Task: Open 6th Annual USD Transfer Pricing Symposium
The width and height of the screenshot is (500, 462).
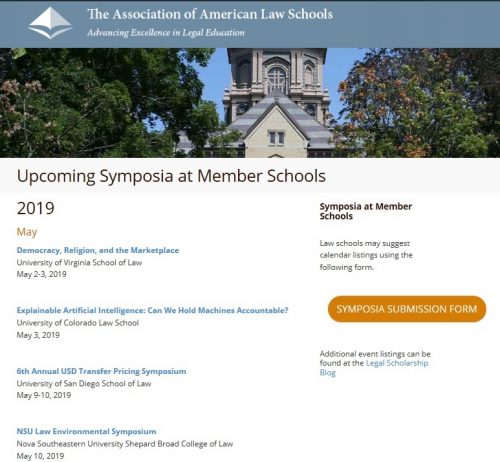Action: pos(101,371)
